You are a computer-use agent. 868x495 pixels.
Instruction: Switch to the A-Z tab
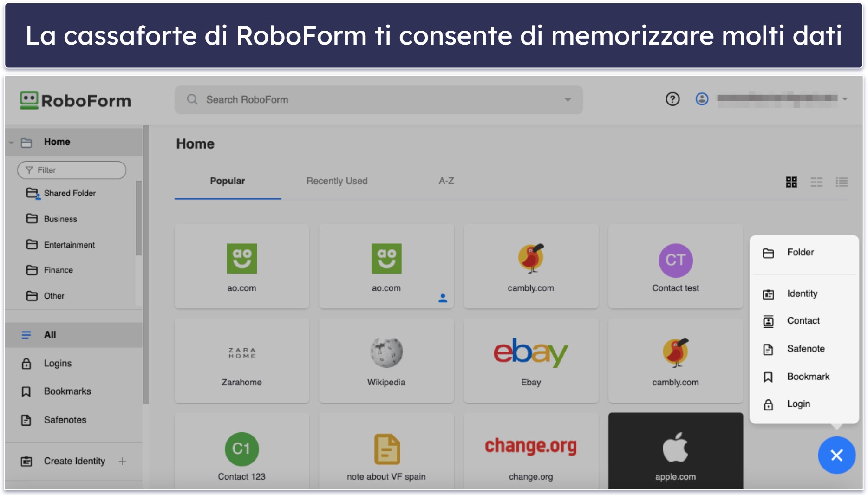pyautogui.click(x=446, y=181)
